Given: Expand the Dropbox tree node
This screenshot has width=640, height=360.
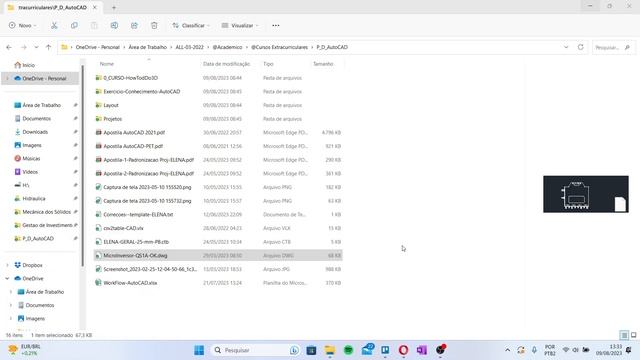Looking at the screenshot, I should click(x=7, y=265).
